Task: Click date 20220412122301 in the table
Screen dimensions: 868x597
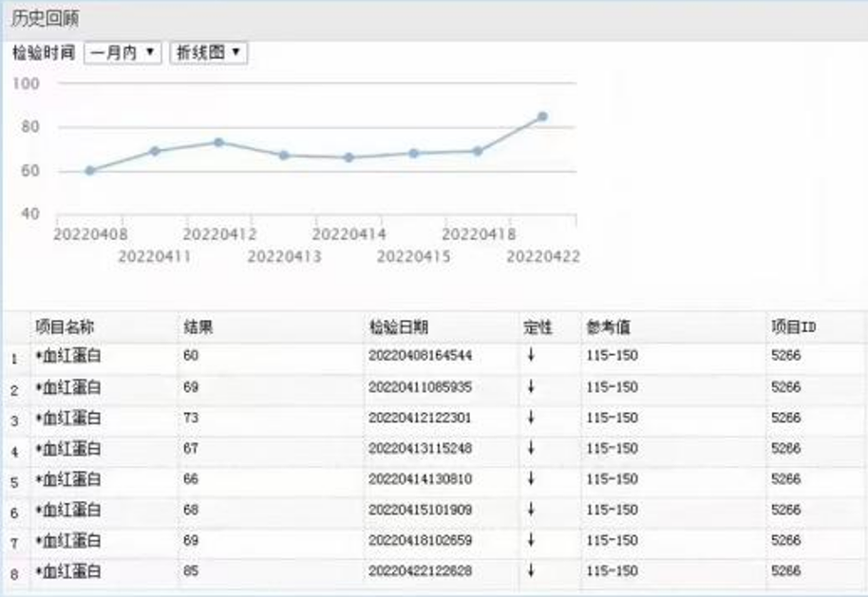Action: click(420, 418)
